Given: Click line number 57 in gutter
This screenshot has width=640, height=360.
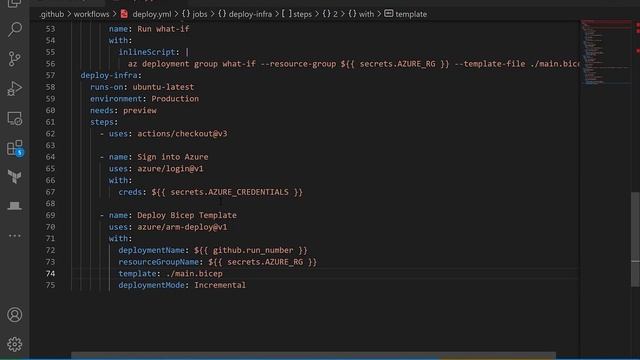Looking at the screenshot, I should pyautogui.click(x=50, y=75).
